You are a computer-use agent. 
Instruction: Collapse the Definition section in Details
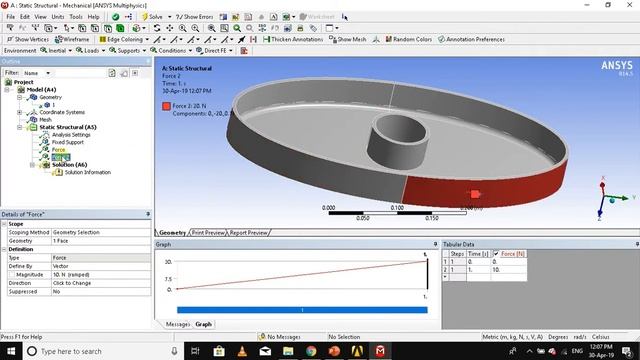coord(4,249)
